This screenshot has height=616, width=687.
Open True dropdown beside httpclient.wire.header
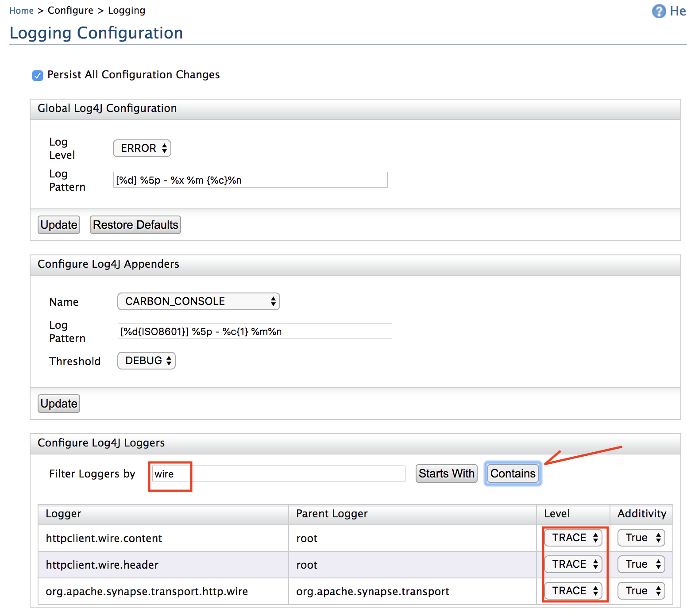click(x=641, y=564)
